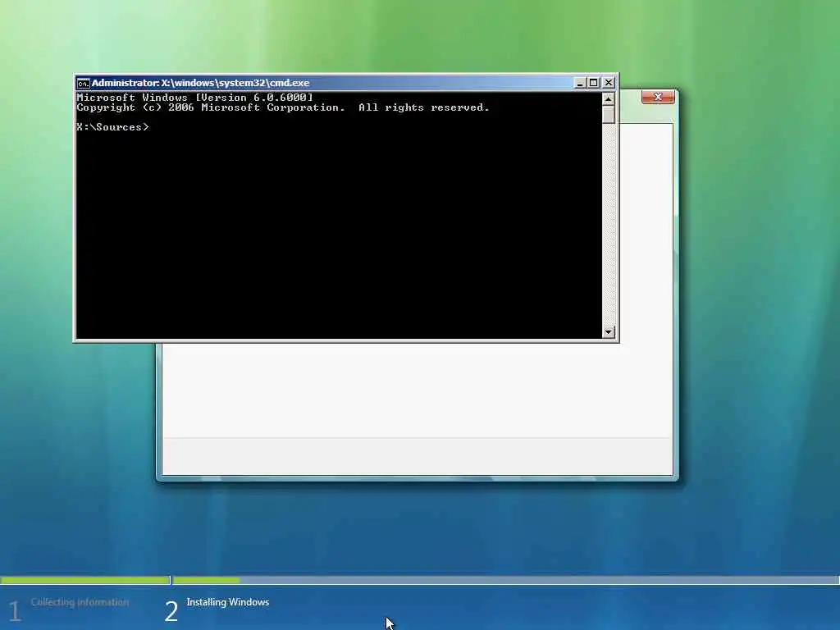Image resolution: width=840 pixels, height=630 pixels.
Task: Click the Copyright 2006 Microsoft Corporation line
Action: [283, 107]
